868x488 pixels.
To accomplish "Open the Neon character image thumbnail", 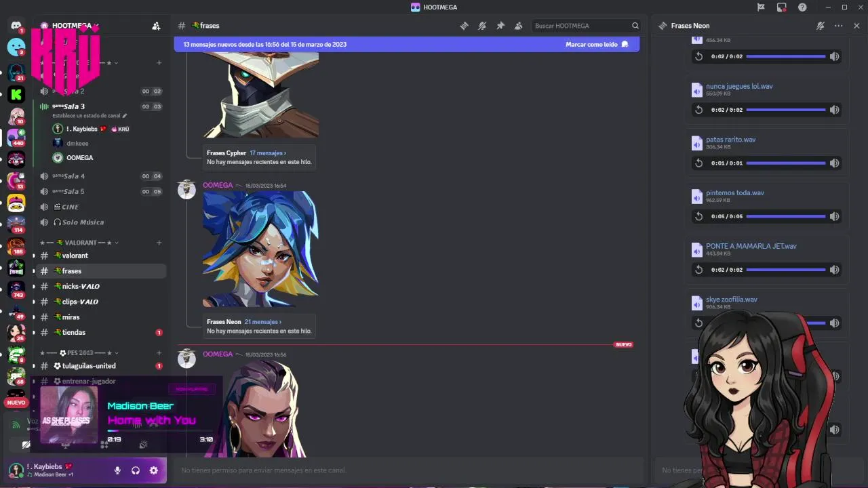I will tap(260, 249).
